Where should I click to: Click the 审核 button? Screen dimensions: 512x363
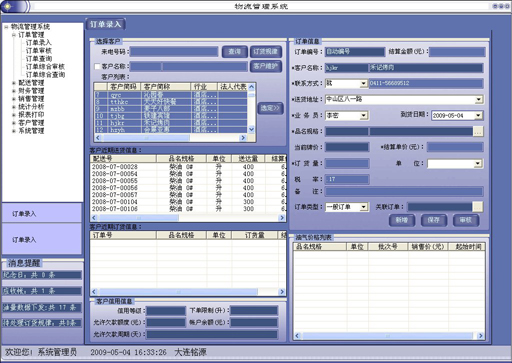coord(466,220)
